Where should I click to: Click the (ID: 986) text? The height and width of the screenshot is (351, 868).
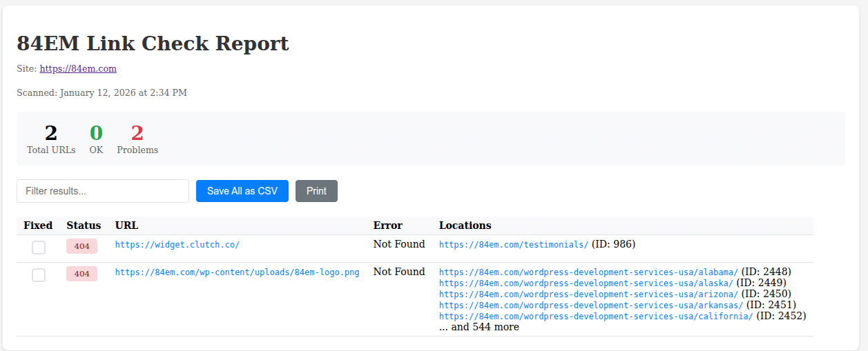(x=613, y=244)
